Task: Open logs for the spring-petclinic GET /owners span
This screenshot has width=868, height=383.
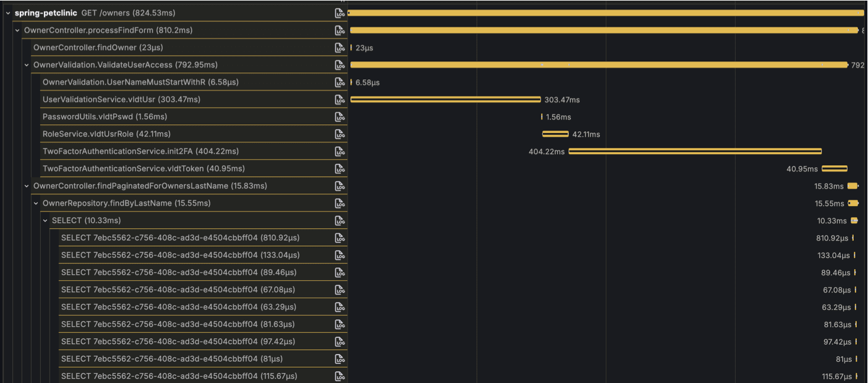Action: pyautogui.click(x=340, y=12)
